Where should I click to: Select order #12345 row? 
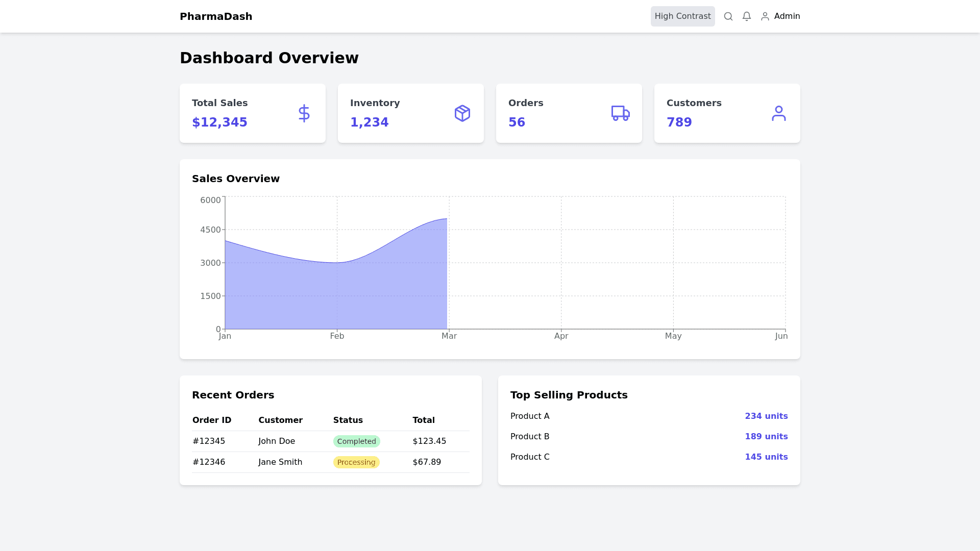tap(209, 441)
